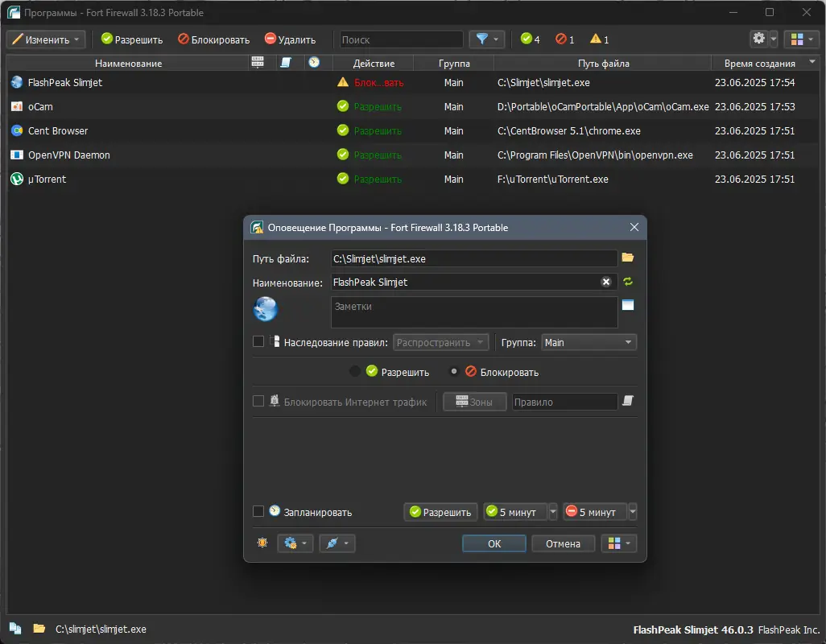Refresh program name with green arrows icon
The height and width of the screenshot is (644, 826).
coord(627,282)
